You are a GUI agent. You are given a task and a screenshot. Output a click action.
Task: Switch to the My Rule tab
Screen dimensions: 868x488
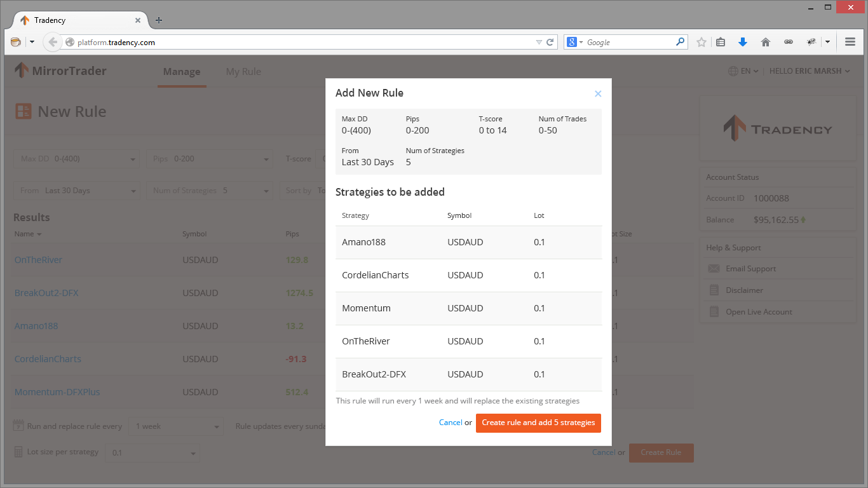[243, 72]
